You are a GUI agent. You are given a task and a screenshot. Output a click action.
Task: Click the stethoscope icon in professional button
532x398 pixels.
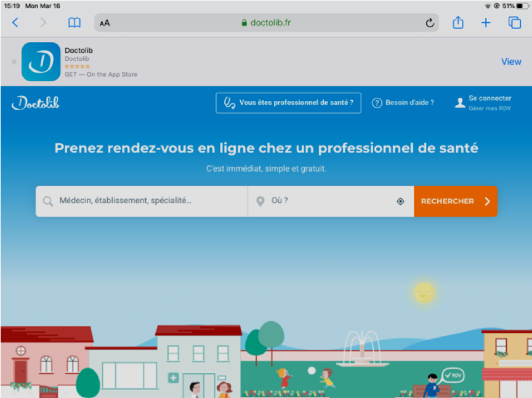click(229, 103)
